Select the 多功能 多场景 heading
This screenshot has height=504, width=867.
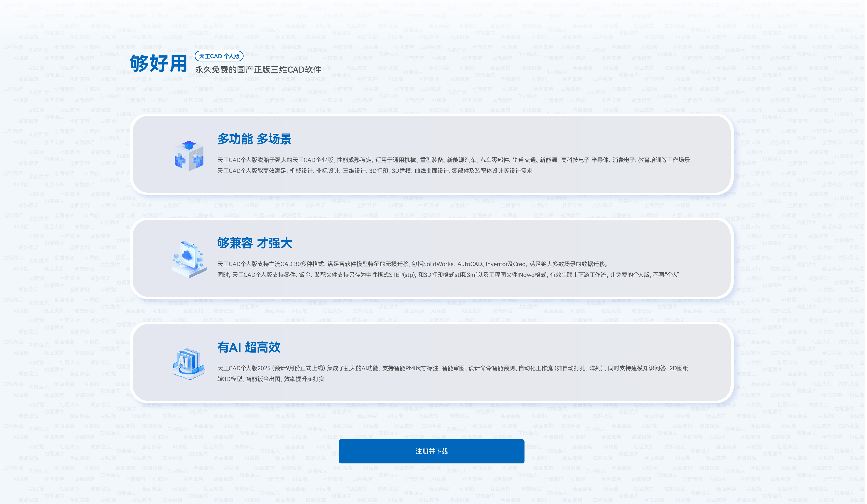pyautogui.click(x=254, y=139)
